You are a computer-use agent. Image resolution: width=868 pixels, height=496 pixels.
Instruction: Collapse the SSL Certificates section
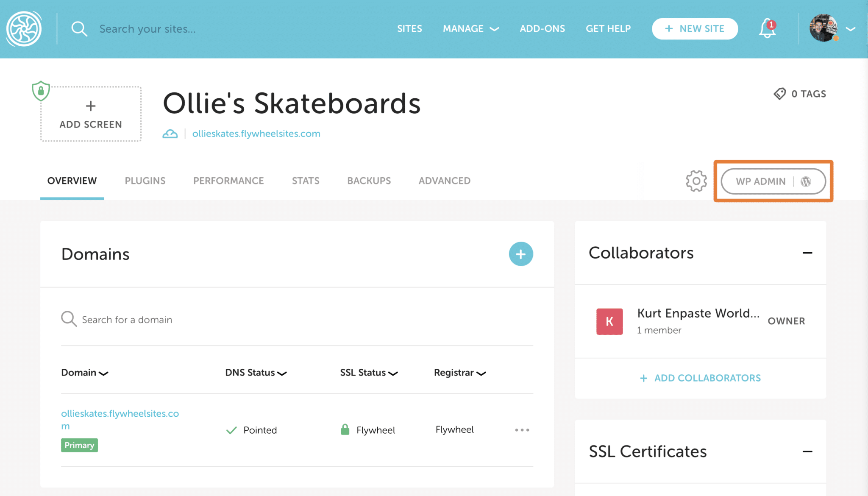point(808,451)
